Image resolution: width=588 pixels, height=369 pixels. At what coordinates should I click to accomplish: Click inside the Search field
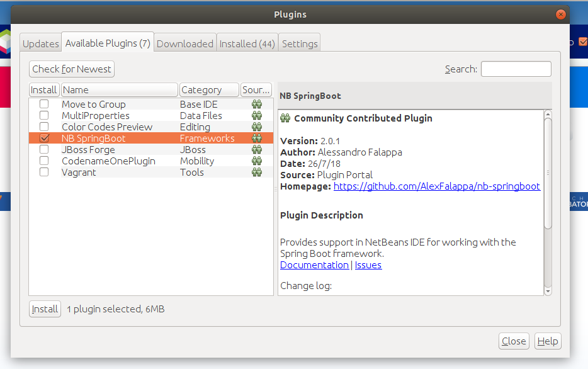point(516,69)
